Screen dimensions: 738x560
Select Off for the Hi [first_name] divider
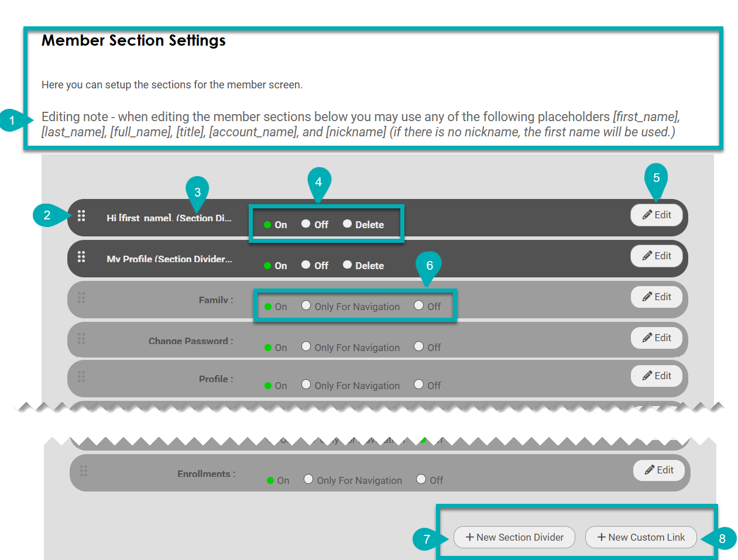tap(306, 224)
